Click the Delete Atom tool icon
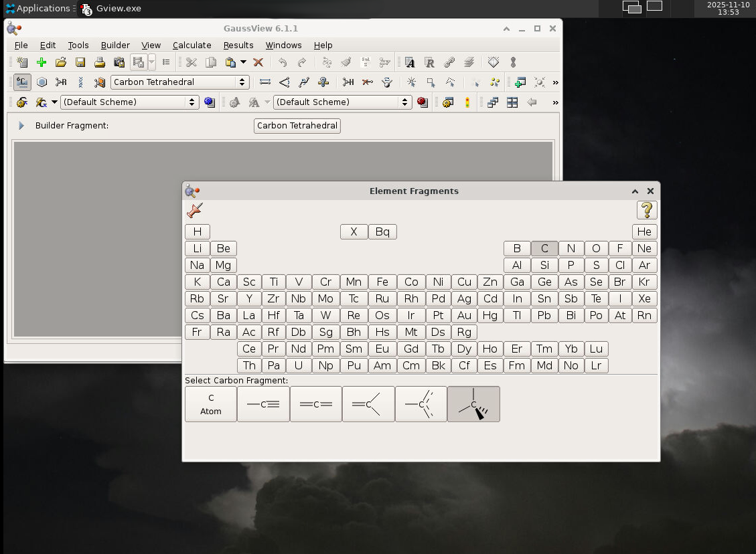This screenshot has width=756, height=554. tap(368, 82)
